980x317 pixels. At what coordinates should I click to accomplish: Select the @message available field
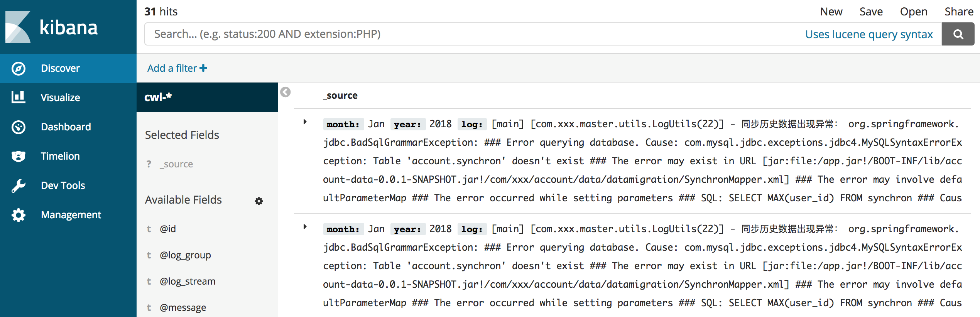(183, 308)
